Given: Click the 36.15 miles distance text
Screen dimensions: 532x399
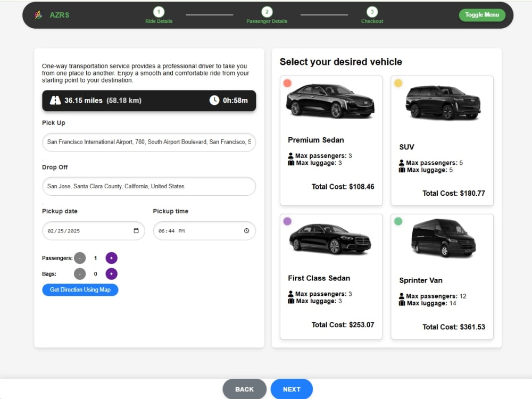Looking at the screenshot, I should coord(84,101).
